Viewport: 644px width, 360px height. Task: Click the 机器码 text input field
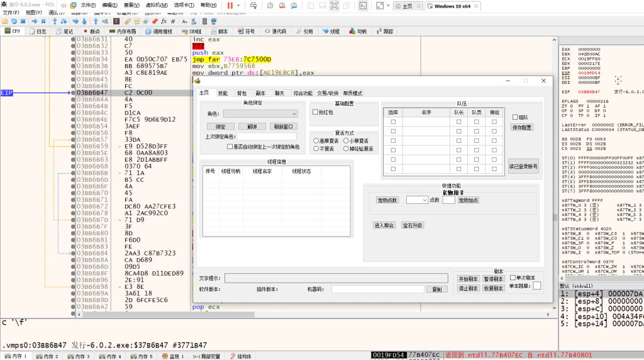coord(378,290)
